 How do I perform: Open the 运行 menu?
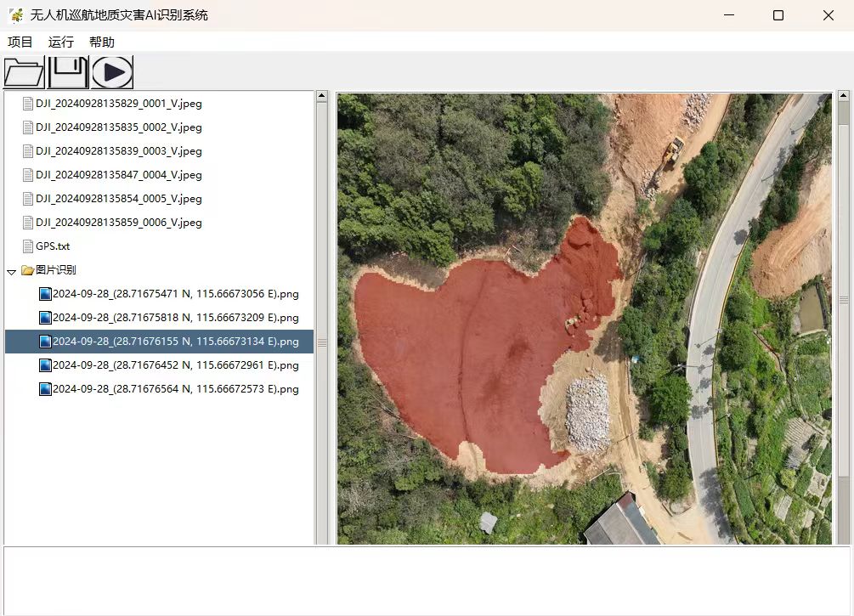(x=61, y=42)
